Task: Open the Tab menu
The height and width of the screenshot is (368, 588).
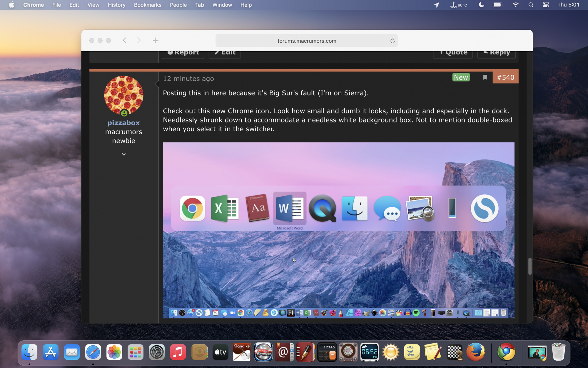Action: 200,5
